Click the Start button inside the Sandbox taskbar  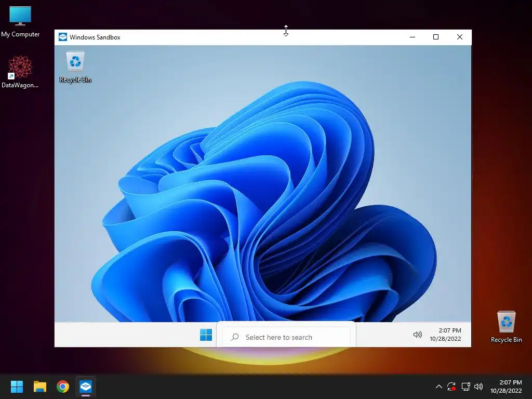pyautogui.click(x=206, y=335)
